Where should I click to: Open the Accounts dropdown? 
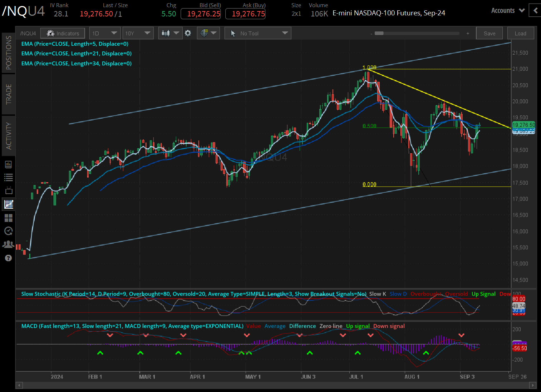(508, 10)
